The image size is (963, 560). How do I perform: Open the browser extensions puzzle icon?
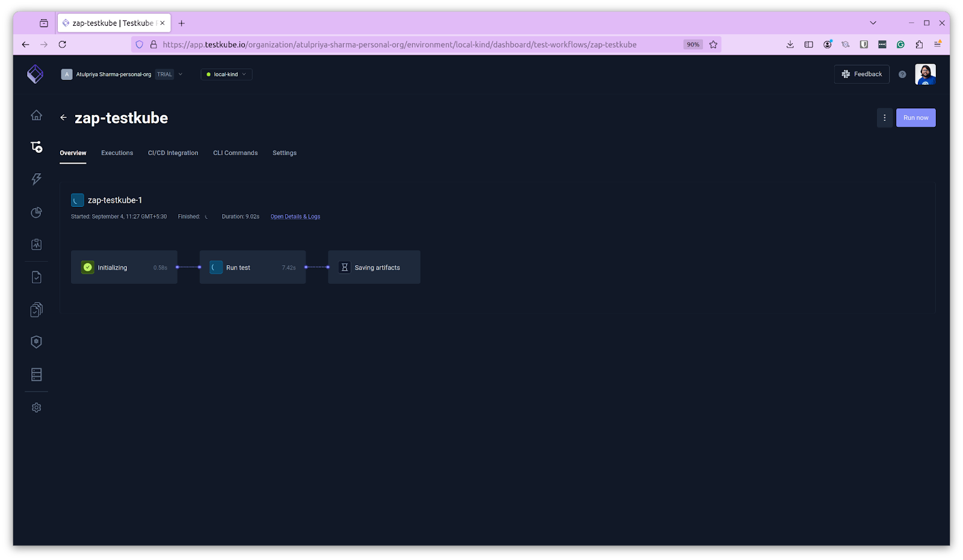[x=919, y=45]
